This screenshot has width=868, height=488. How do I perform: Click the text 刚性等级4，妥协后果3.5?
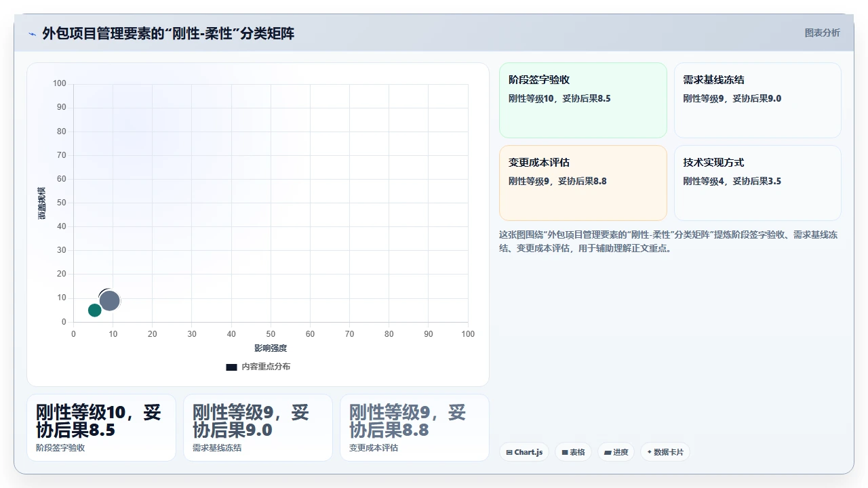point(732,181)
